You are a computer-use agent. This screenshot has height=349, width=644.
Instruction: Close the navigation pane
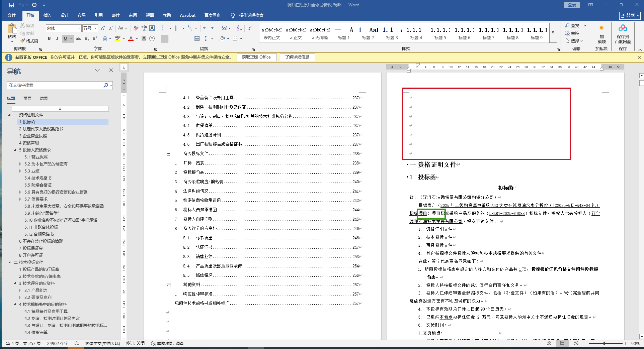[x=111, y=70]
